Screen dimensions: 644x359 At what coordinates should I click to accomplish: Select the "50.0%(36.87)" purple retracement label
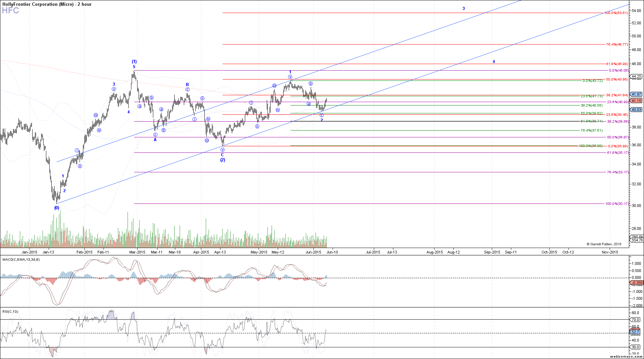[x=618, y=137]
